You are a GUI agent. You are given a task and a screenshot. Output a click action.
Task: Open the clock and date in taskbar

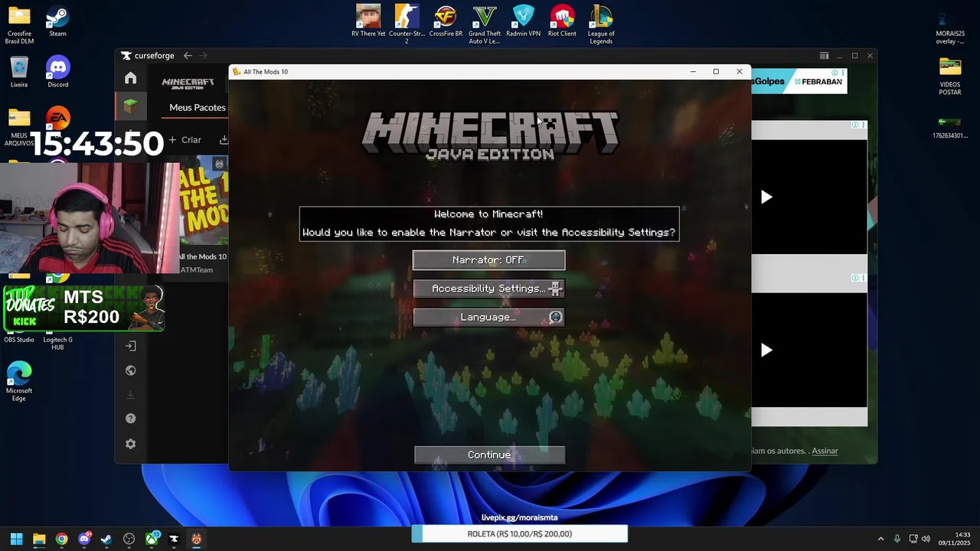[x=955, y=539]
